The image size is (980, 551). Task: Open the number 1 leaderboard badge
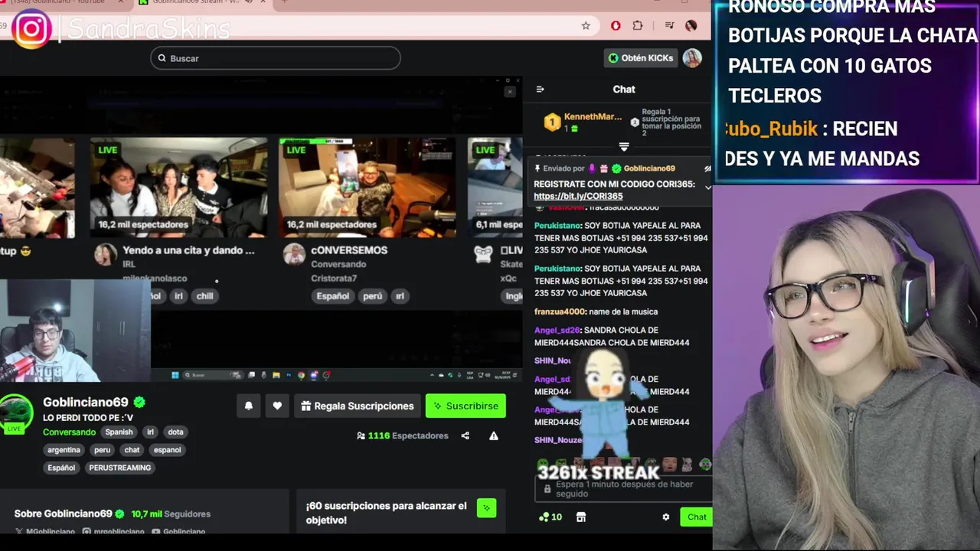tap(552, 122)
